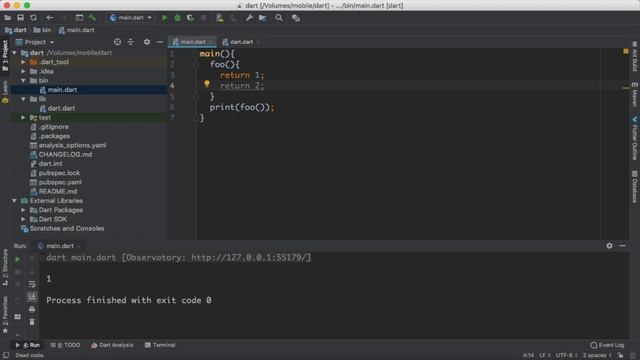Viewport: 640px width, 360px height.
Task: Click the Save All disk icon
Action: tap(20, 18)
